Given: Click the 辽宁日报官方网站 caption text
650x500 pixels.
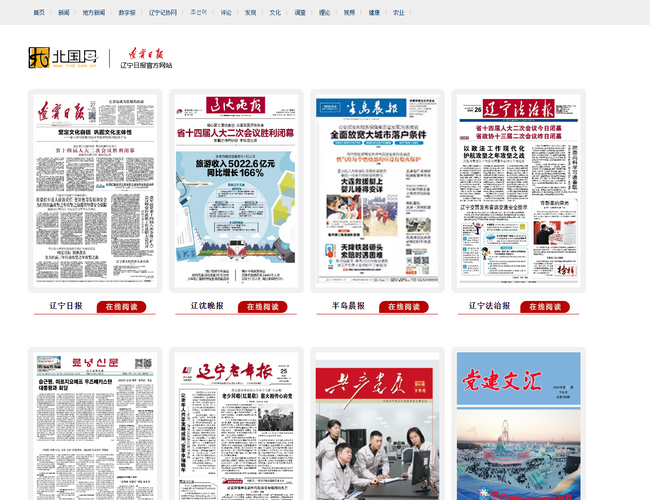Looking at the screenshot, I should coord(146,65).
